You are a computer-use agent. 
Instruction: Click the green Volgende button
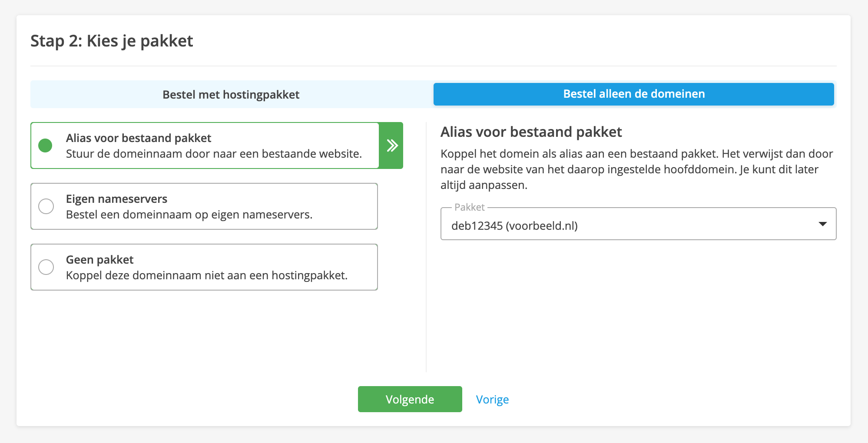point(410,399)
